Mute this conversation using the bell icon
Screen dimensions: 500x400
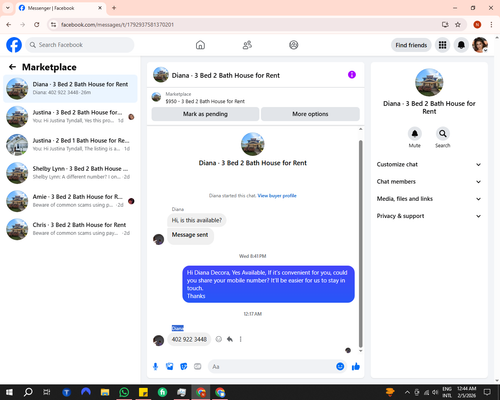pos(415,134)
